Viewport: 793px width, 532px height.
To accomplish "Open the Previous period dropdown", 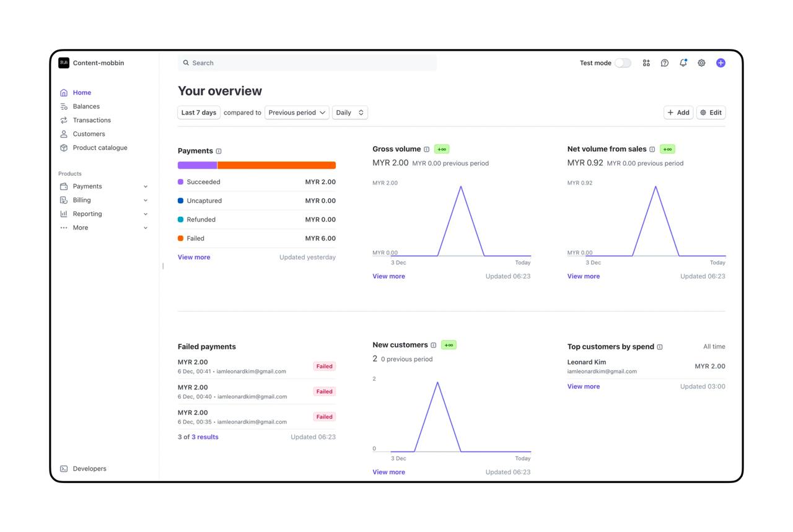I will (x=297, y=113).
